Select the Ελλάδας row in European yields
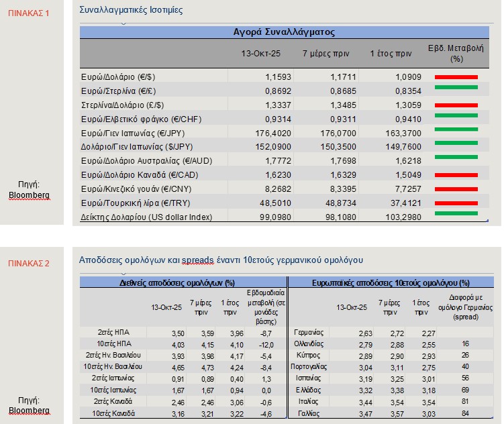This screenshot has height=424, width=504. [x=309, y=389]
